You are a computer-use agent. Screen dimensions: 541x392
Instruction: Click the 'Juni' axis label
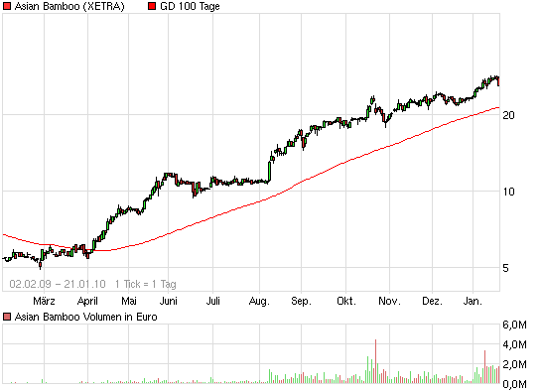(x=169, y=301)
